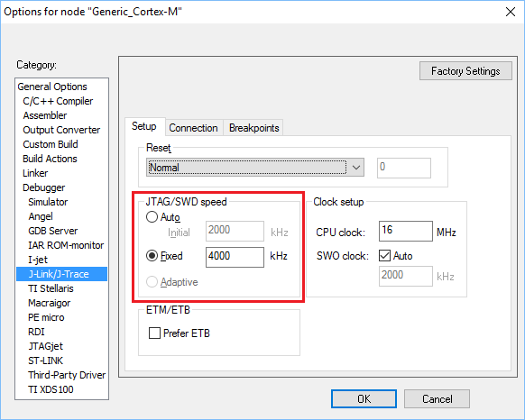Select ST-LINK in the debugger list

click(x=45, y=361)
